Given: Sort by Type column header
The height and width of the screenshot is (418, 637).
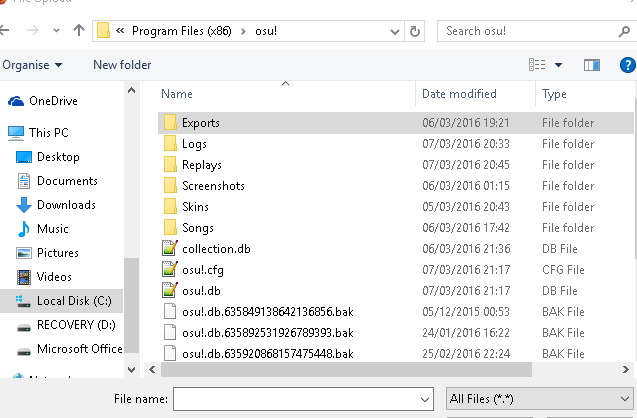Looking at the screenshot, I should tap(554, 94).
